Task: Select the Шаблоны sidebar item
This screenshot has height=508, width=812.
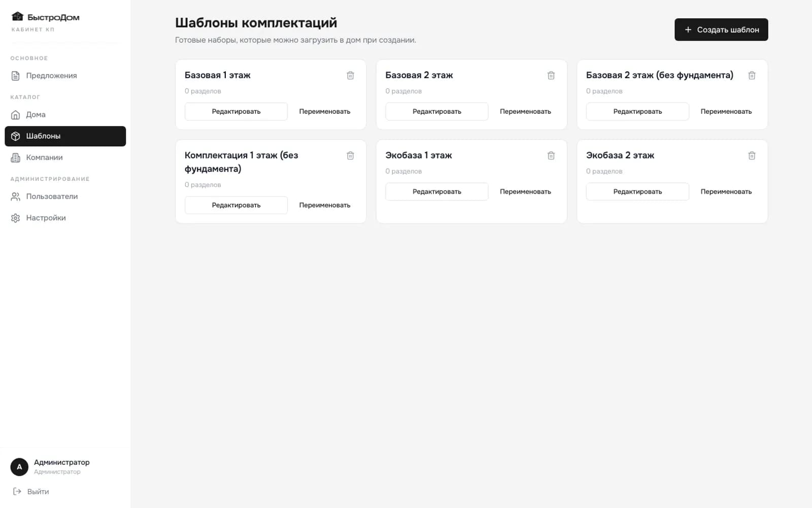Action: [x=65, y=136]
